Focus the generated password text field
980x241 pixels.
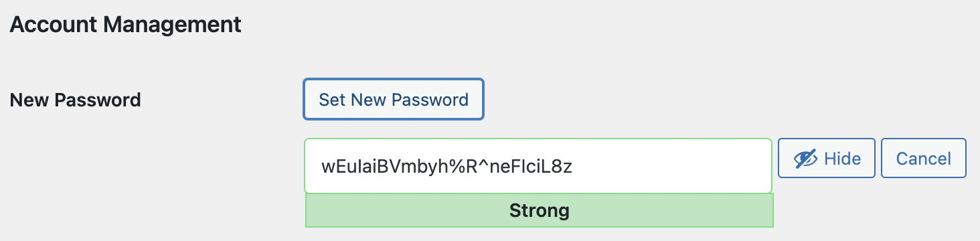click(x=538, y=166)
